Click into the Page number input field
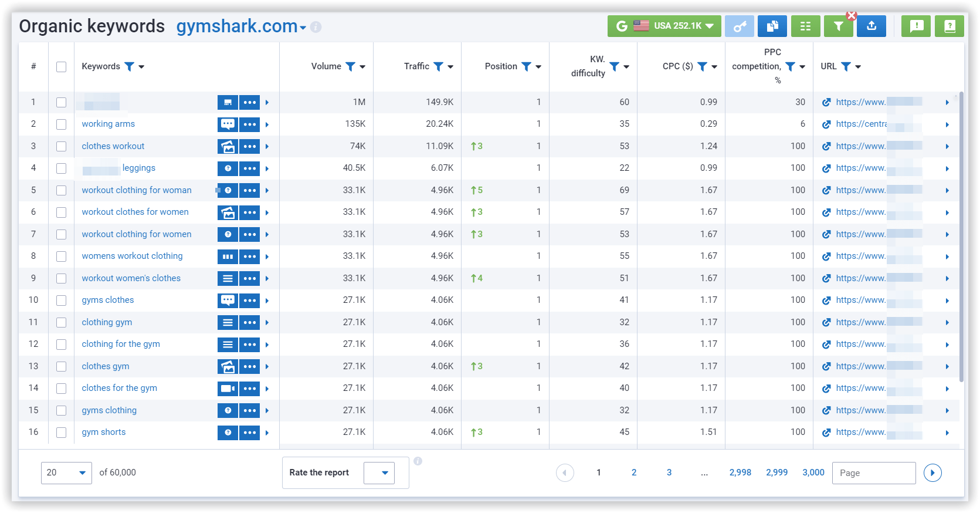Screen dimensions: 980x513 874,473
